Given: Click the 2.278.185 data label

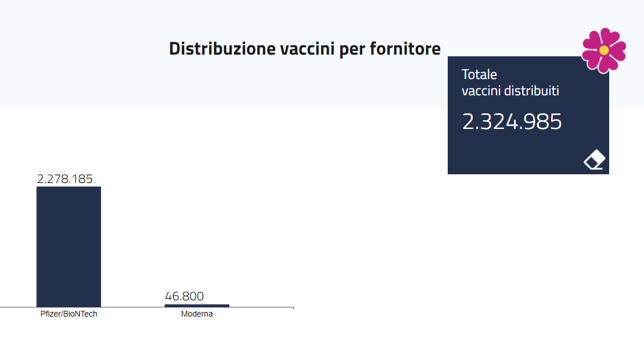Looking at the screenshot, I should (65, 179).
